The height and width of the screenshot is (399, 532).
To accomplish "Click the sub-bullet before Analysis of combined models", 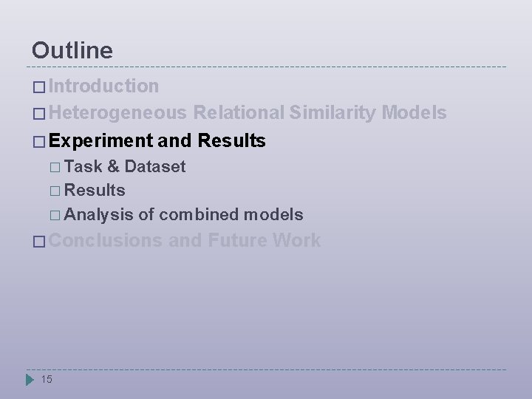I will 57,215.
